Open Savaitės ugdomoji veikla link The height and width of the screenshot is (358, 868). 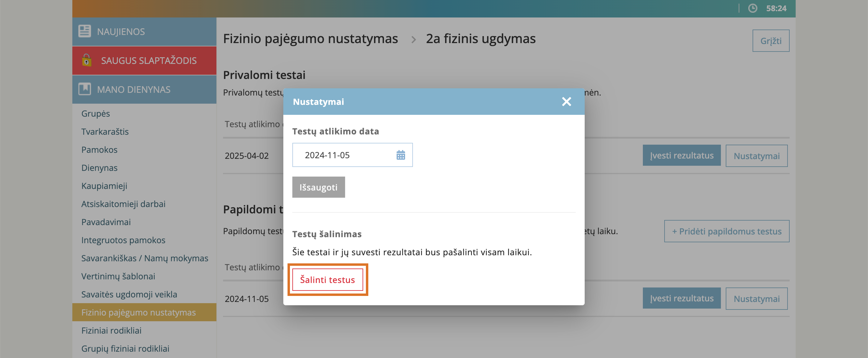[x=129, y=294]
